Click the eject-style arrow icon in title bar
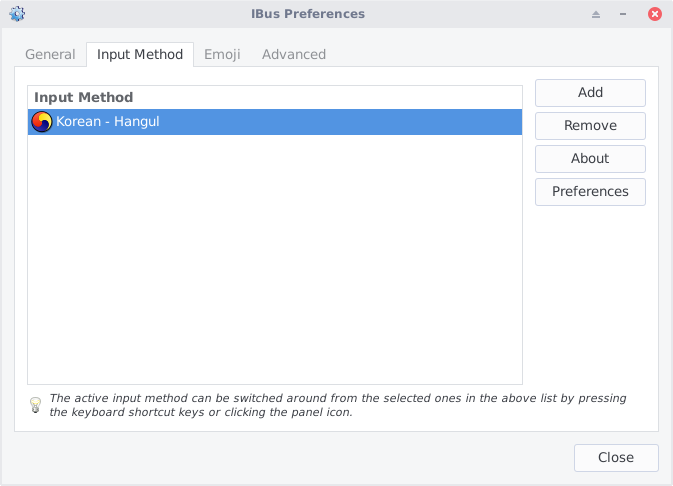 pos(596,14)
